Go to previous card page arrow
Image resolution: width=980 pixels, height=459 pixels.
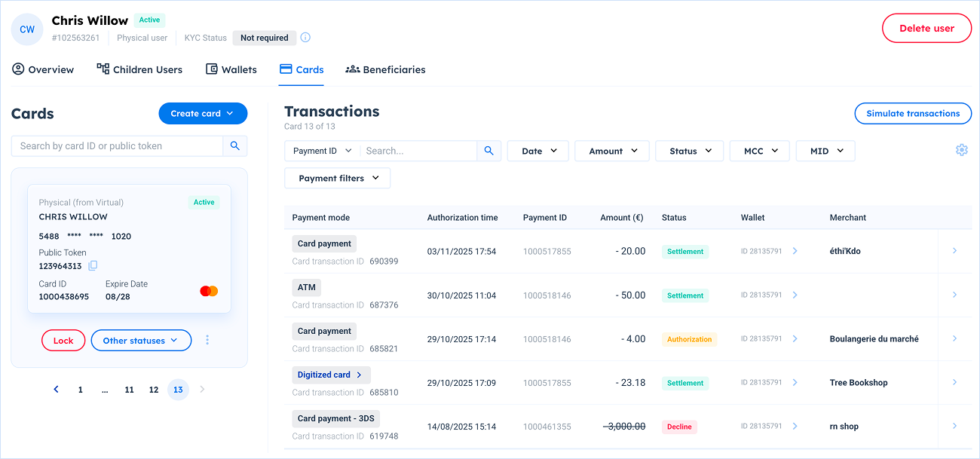[x=56, y=390]
